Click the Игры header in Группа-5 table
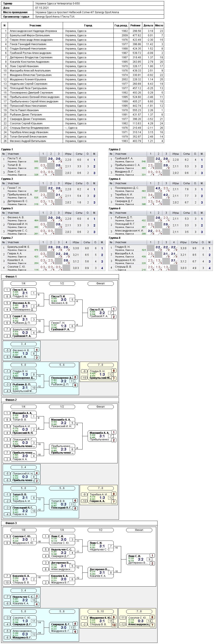The height and width of the screenshot is (644, 215). [68, 213]
